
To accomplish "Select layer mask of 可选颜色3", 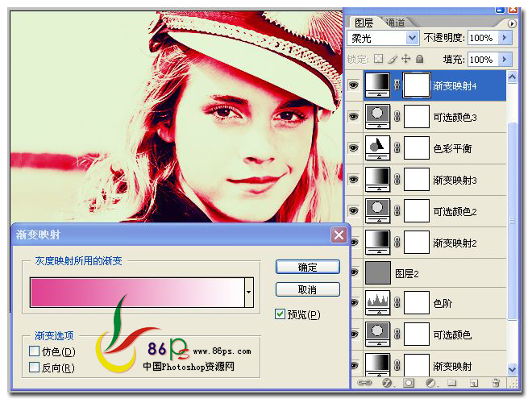I will coord(417,116).
